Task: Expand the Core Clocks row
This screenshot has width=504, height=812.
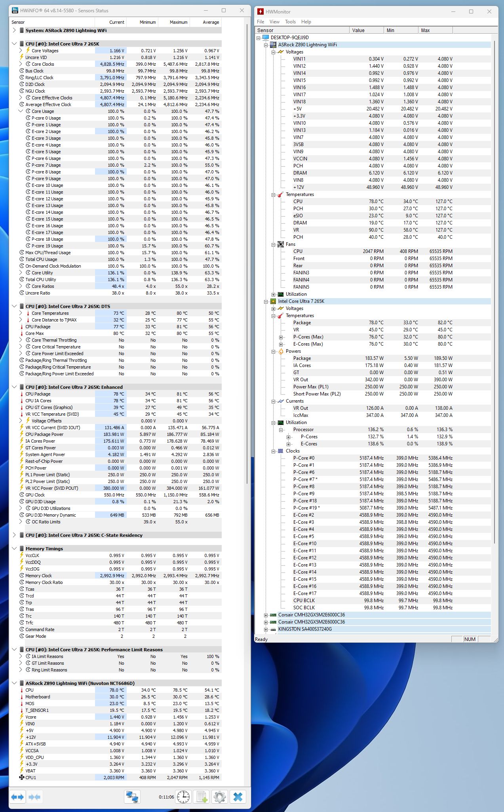Action: point(21,64)
